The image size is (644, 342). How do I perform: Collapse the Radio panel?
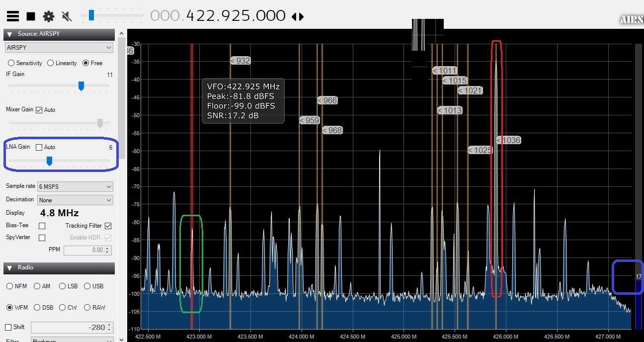pos(9,268)
